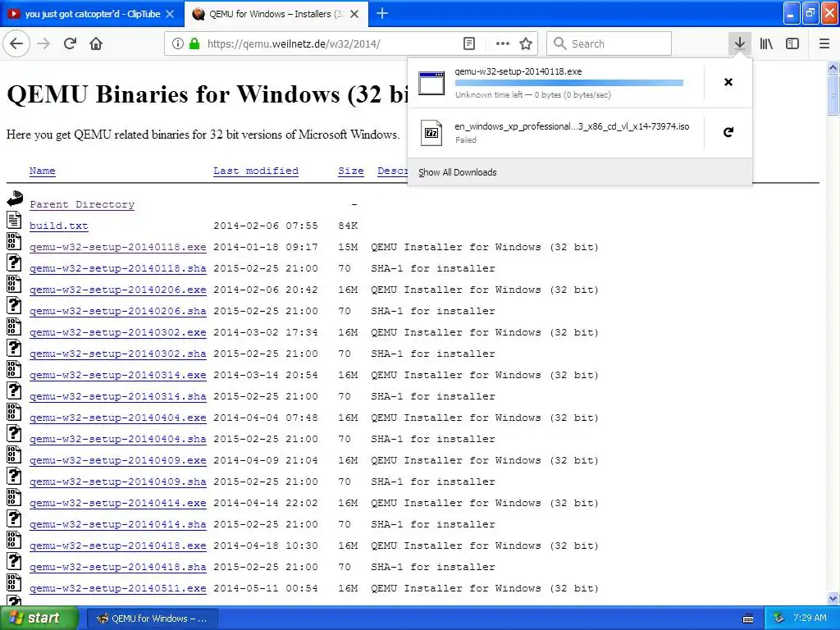The height and width of the screenshot is (630, 840).
Task: Open the Windows Start menu
Action: pyautogui.click(x=39, y=619)
